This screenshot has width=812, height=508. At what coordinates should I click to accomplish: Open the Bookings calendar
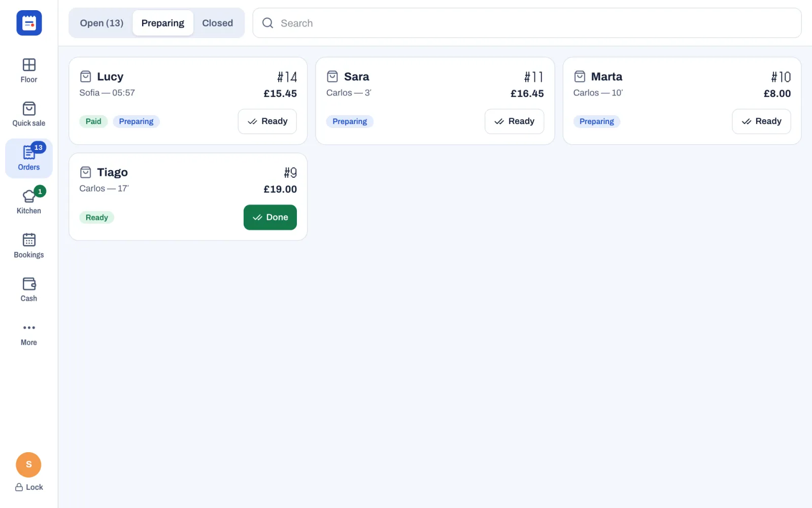click(x=29, y=246)
